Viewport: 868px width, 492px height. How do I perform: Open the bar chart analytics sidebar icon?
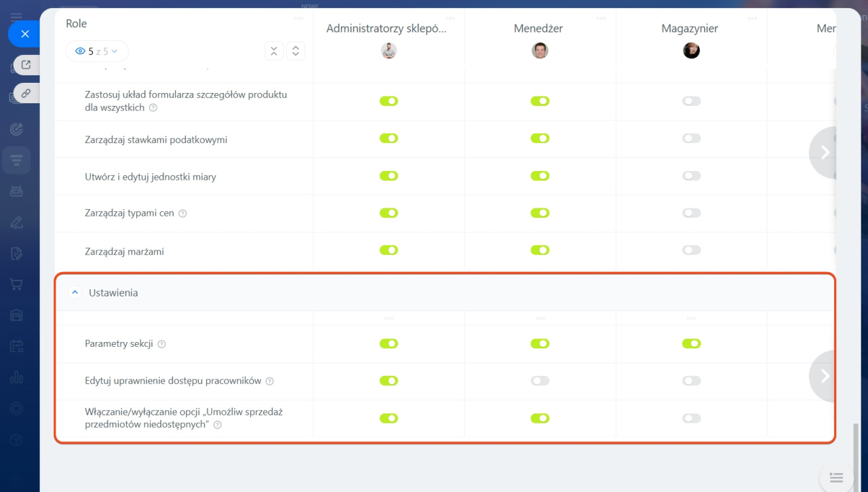pyautogui.click(x=16, y=378)
